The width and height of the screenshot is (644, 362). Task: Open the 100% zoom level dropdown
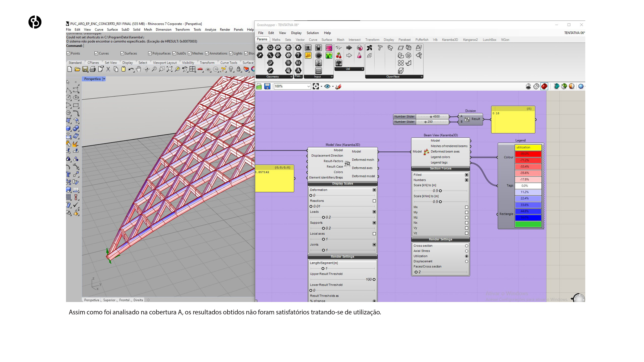(309, 86)
